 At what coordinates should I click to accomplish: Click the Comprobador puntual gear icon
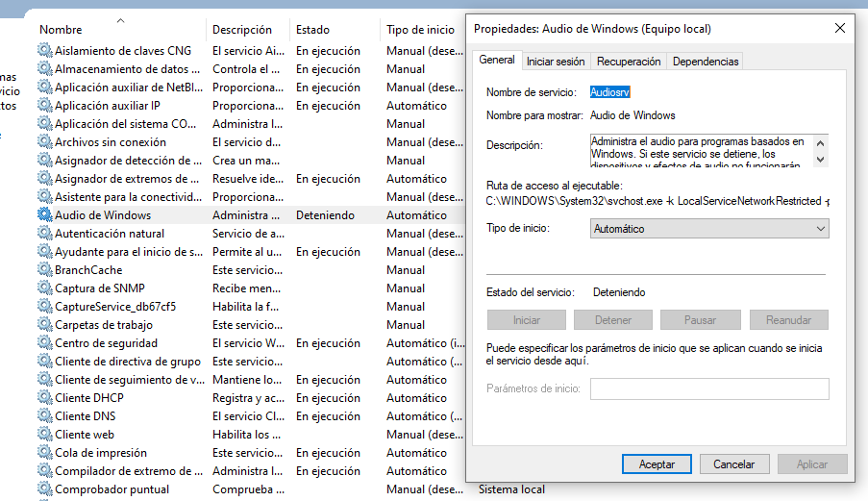[x=45, y=488]
